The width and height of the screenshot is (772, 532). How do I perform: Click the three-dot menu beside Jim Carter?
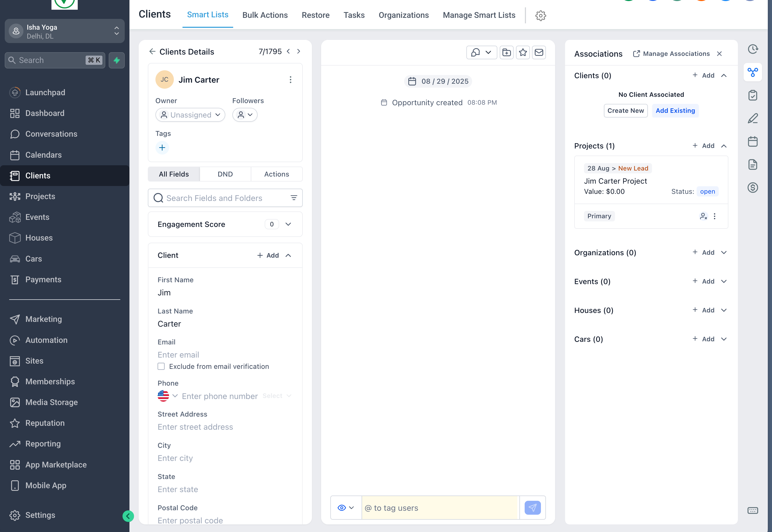coord(290,80)
